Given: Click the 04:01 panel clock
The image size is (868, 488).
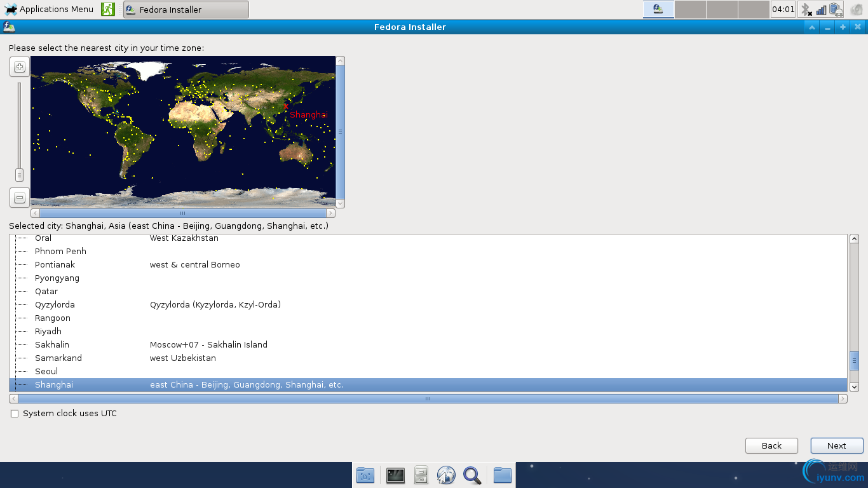Looking at the screenshot, I should coord(783,10).
